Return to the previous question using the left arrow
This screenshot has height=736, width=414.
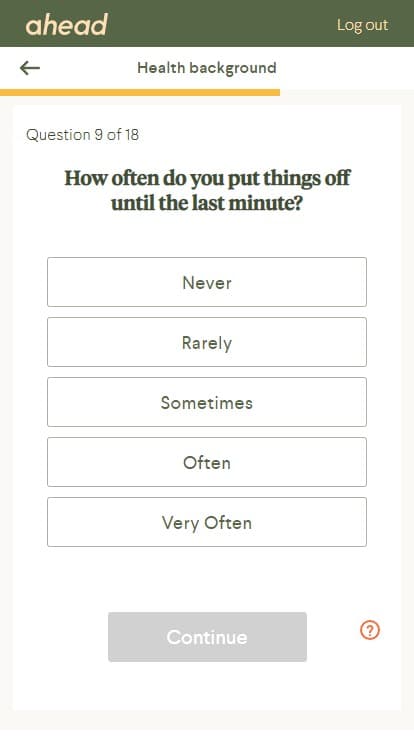30,68
